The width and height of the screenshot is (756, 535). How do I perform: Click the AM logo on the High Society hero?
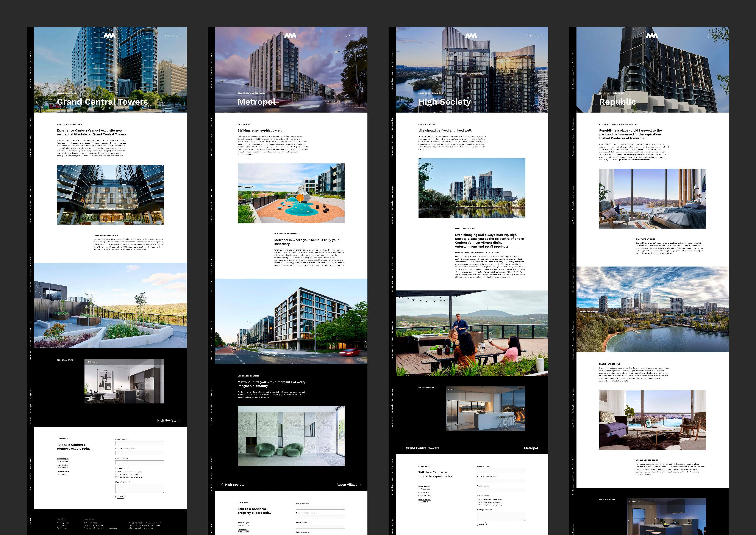point(471,36)
